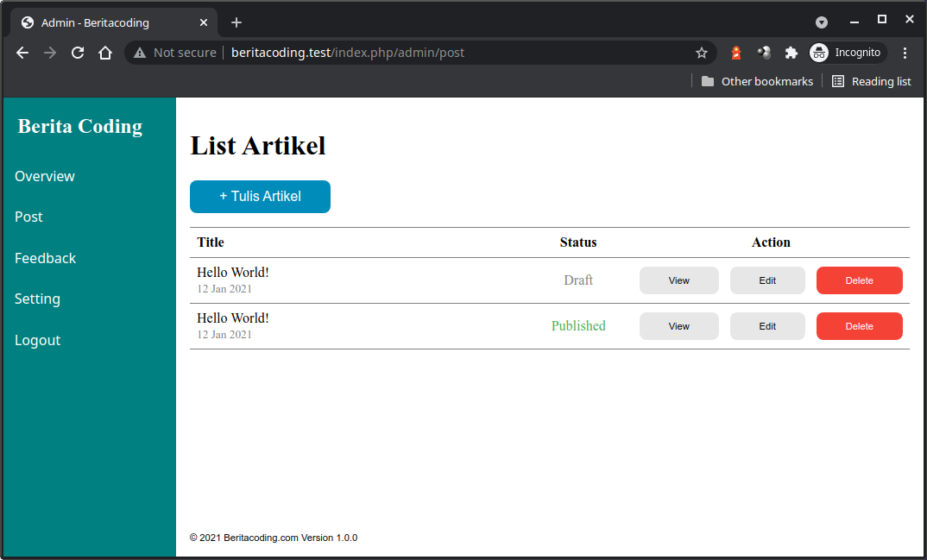Image resolution: width=927 pixels, height=560 pixels.
Task: Delete the Draft article Hello World!
Action: click(x=859, y=280)
